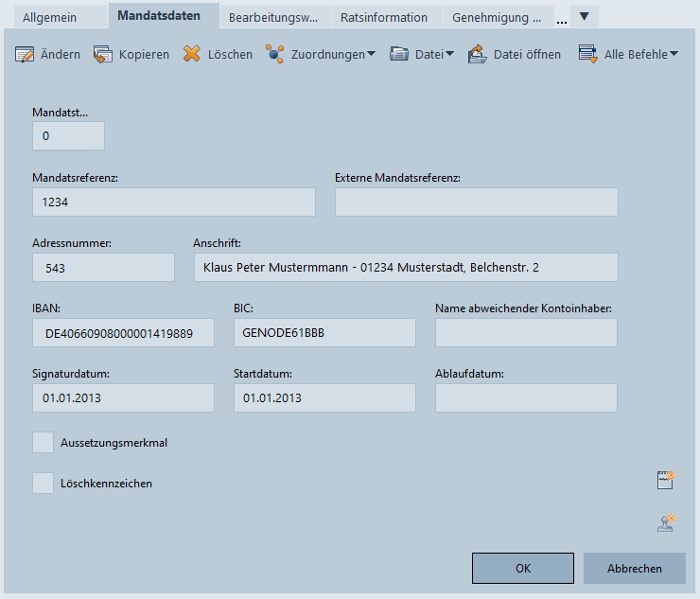Switch to the Allgemein tab
Screen dimensions: 700x599
[52, 17]
